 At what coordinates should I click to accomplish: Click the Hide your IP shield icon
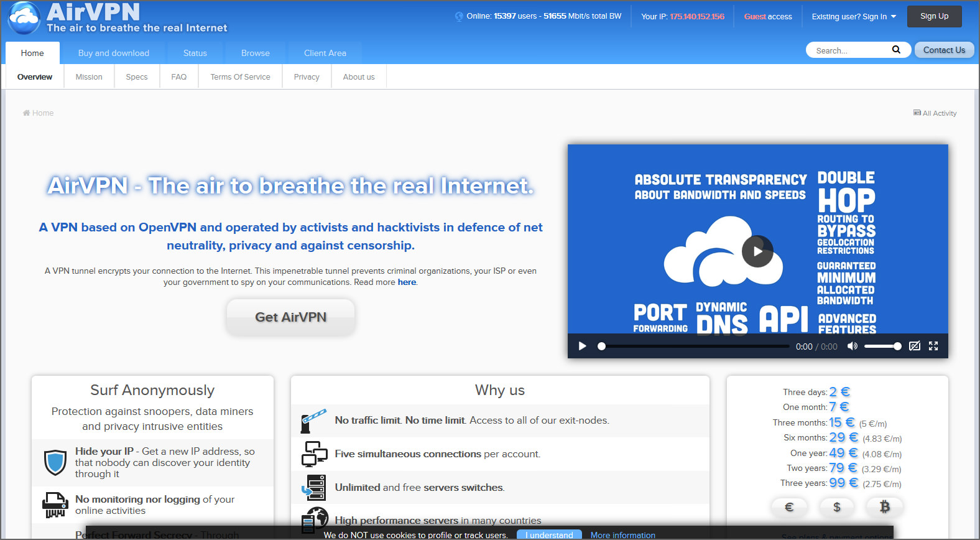[x=55, y=462]
